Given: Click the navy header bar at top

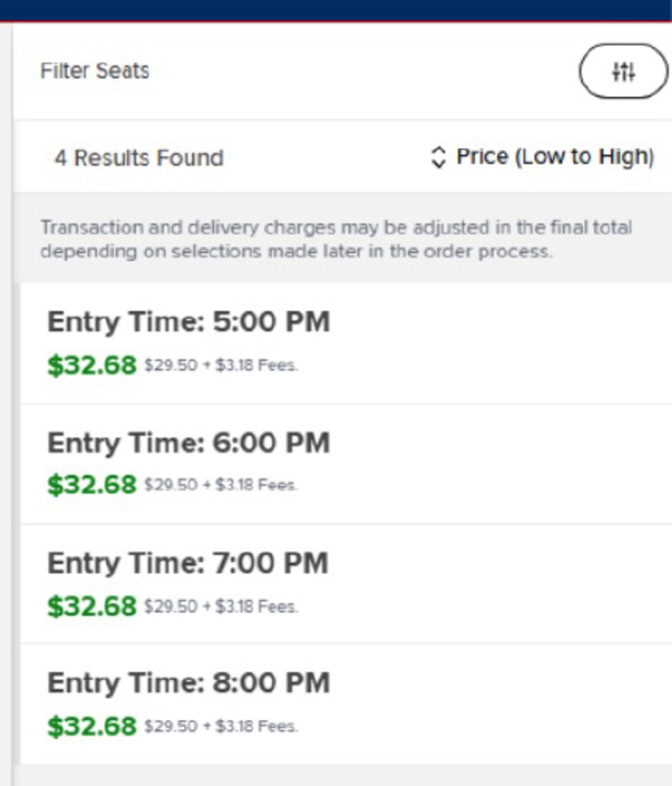Looking at the screenshot, I should (x=336, y=10).
